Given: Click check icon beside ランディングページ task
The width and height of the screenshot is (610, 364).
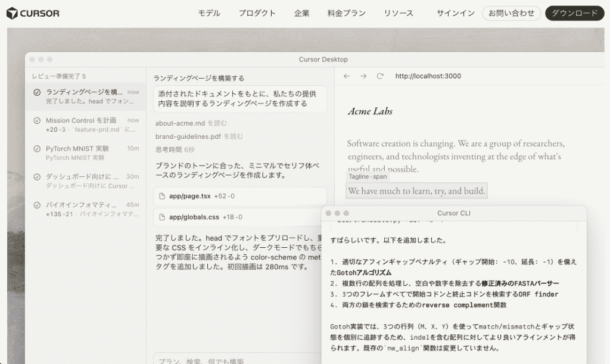Looking at the screenshot, I should point(37,92).
